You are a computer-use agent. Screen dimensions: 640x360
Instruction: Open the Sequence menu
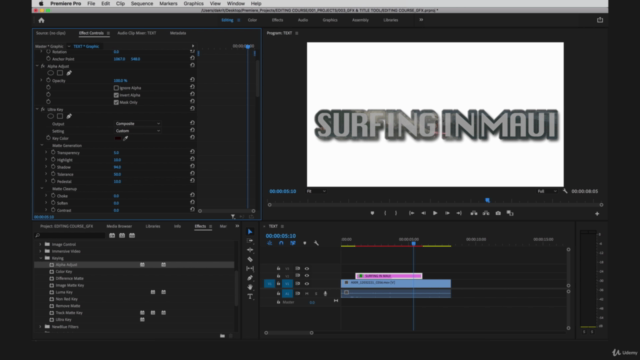[142, 3]
